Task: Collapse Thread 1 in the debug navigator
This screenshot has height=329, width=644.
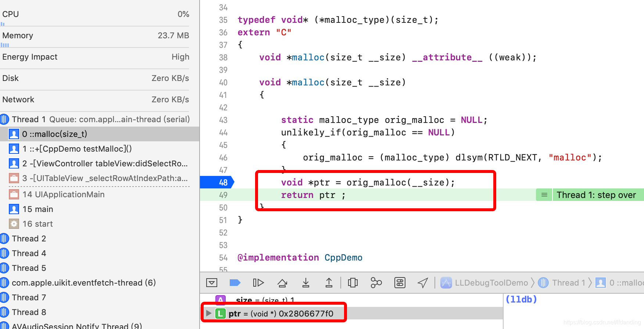Action: pos(4,119)
